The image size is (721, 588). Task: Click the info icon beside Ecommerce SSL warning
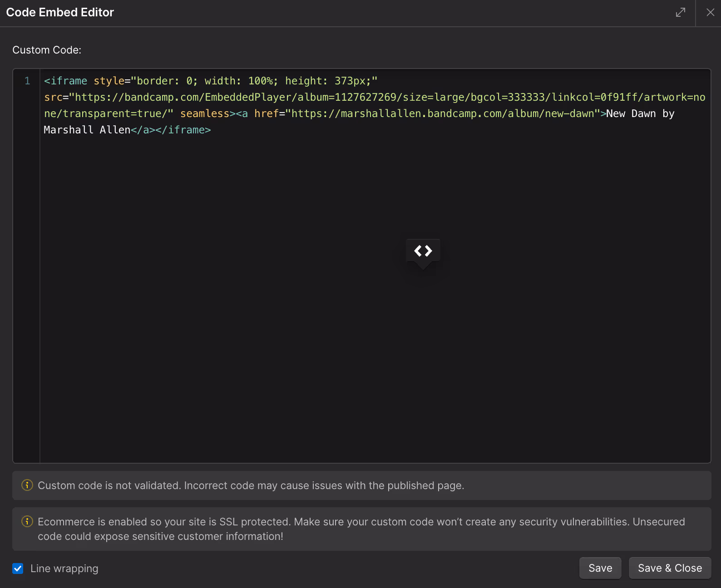pyautogui.click(x=27, y=521)
